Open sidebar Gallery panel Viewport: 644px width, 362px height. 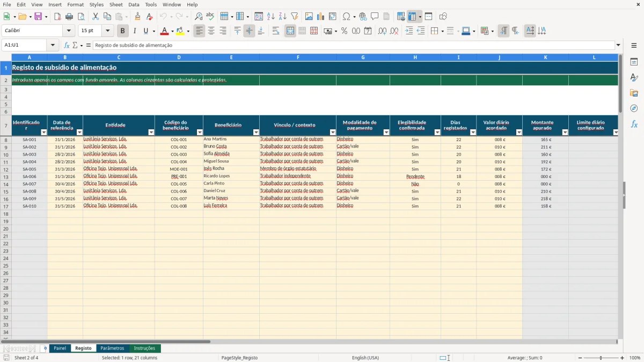[x=634, y=93]
